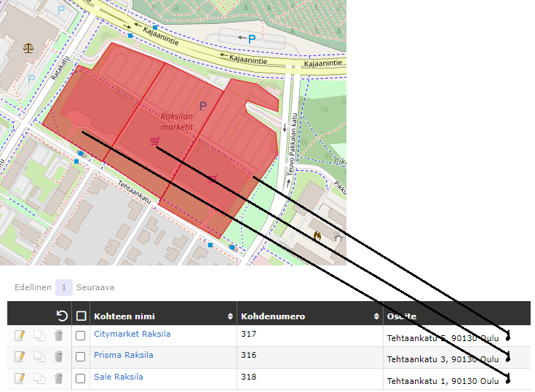Tick the checkbox for Prisma Raksila
Viewport: 535px width, 392px height.
click(81, 357)
